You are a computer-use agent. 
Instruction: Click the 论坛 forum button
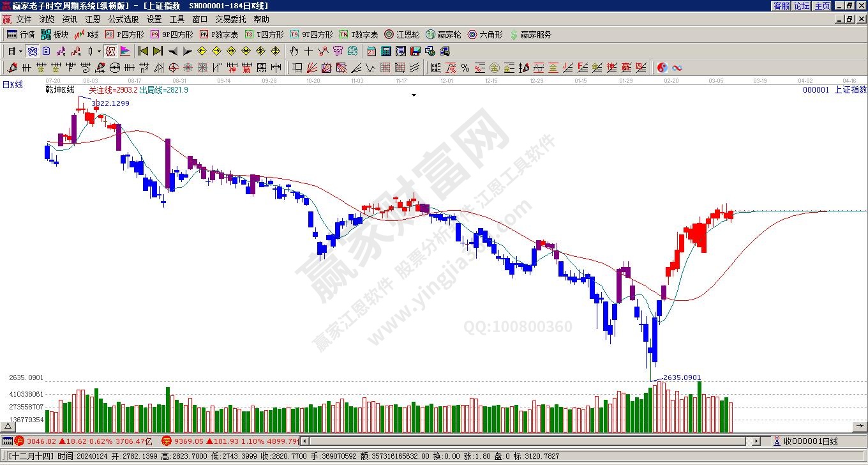pos(802,6)
